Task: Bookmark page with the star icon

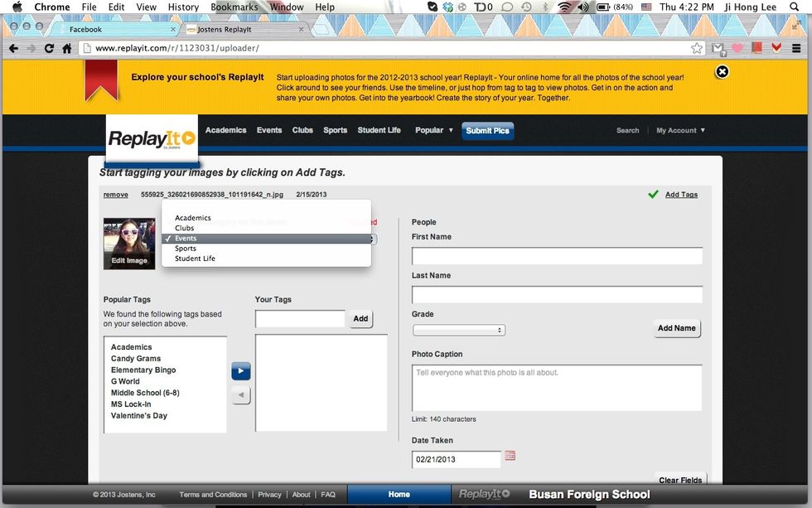Action: point(697,49)
